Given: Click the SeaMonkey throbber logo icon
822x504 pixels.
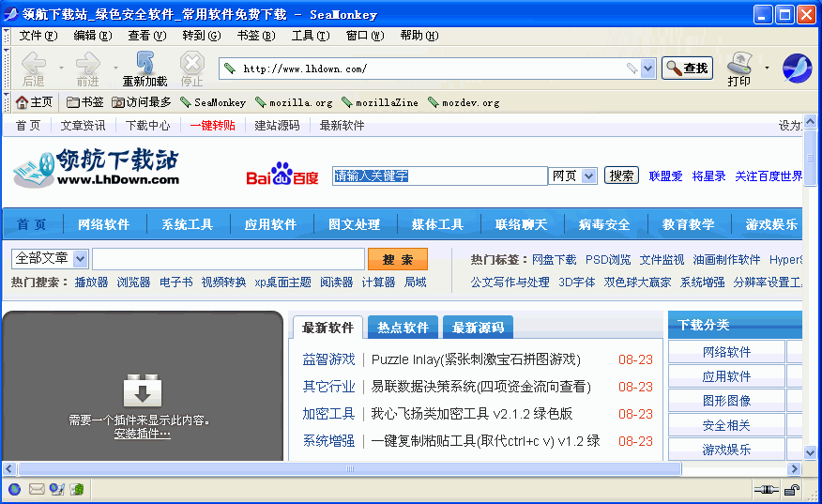Looking at the screenshot, I should pyautogui.click(x=797, y=69).
